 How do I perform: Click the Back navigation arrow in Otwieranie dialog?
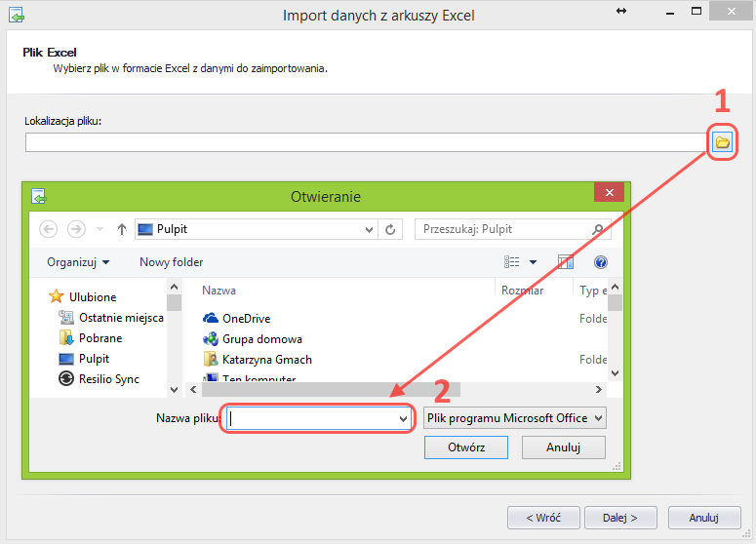click(x=49, y=229)
